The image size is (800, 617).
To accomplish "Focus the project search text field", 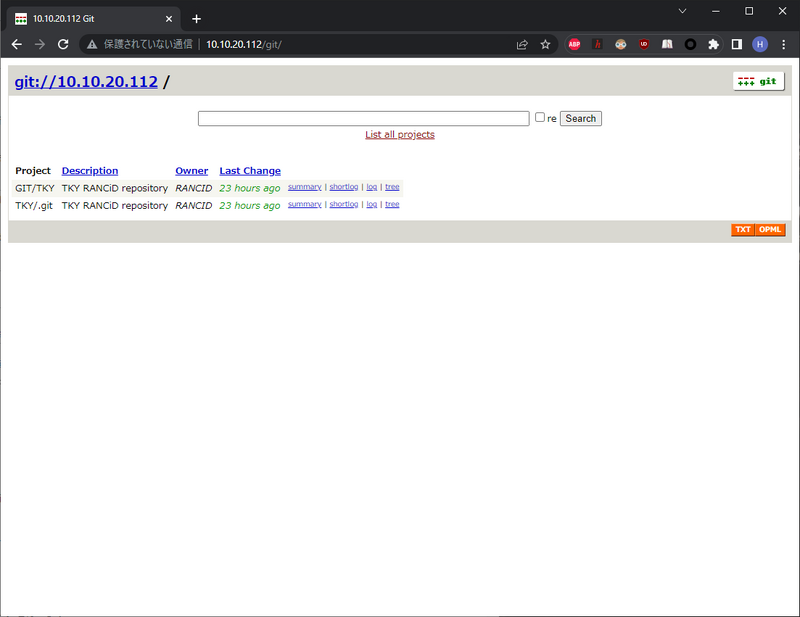I will 363,118.
